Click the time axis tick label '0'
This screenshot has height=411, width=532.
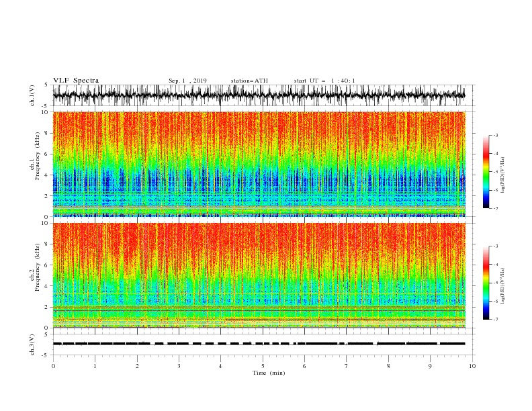[x=53, y=366]
